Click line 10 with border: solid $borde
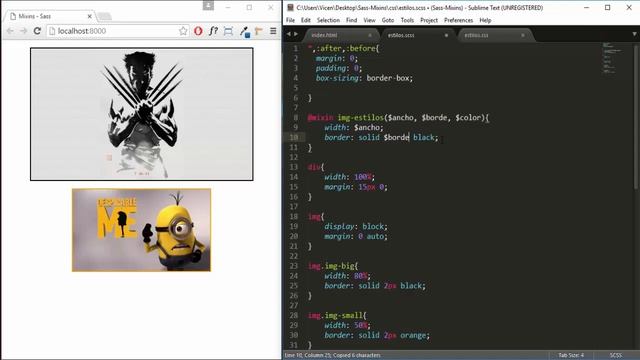640x360 pixels. 381,138
